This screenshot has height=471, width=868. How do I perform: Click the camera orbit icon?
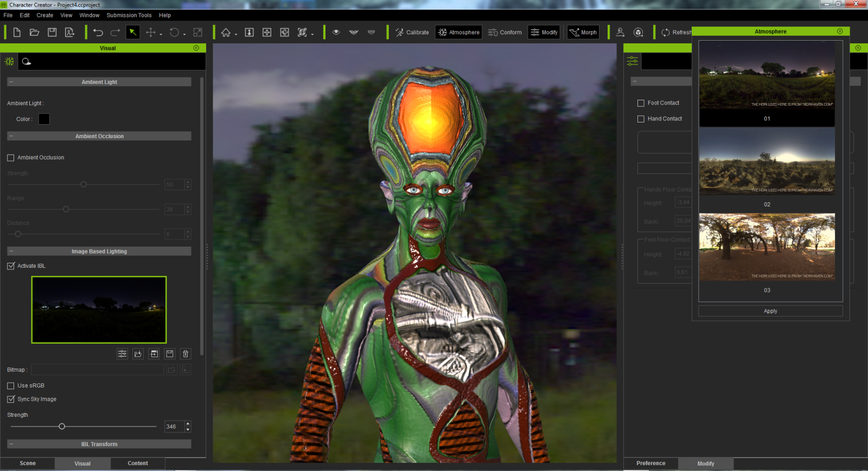[x=285, y=33]
